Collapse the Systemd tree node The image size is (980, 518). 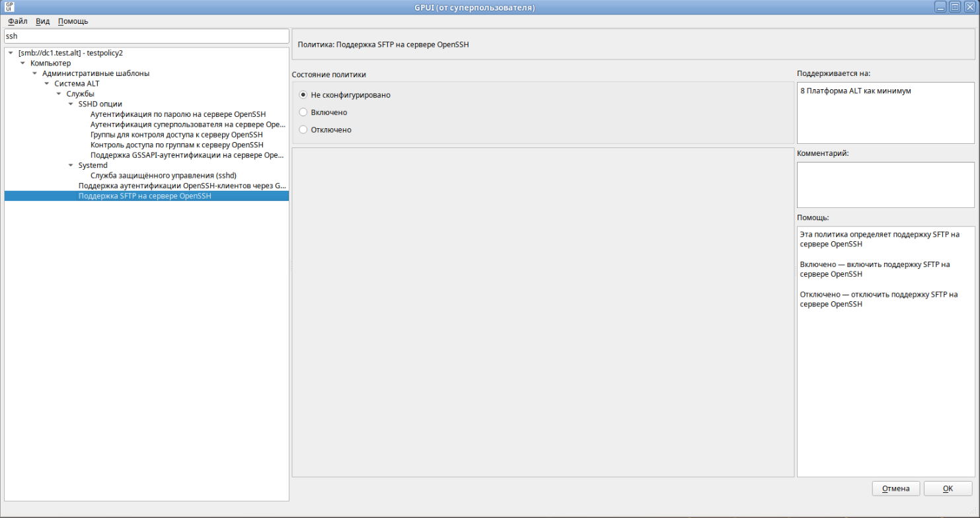[x=71, y=165]
